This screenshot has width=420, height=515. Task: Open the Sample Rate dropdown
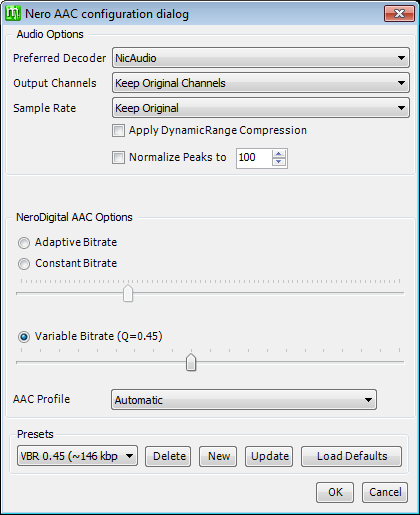pos(261,108)
